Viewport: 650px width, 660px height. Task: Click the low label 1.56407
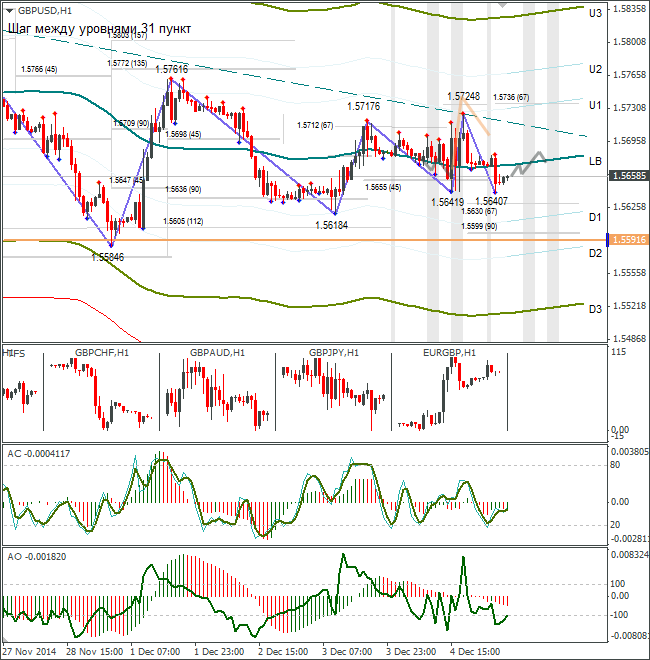(491, 201)
